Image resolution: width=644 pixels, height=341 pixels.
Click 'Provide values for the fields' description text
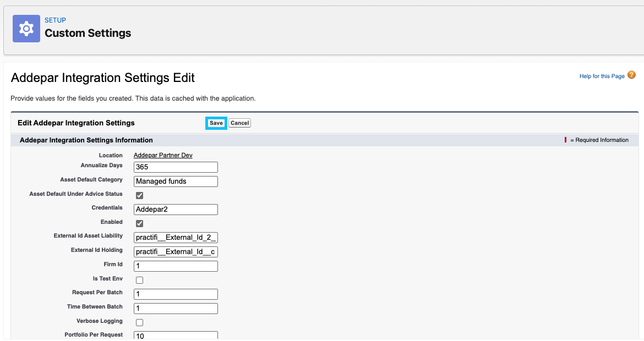(x=133, y=98)
